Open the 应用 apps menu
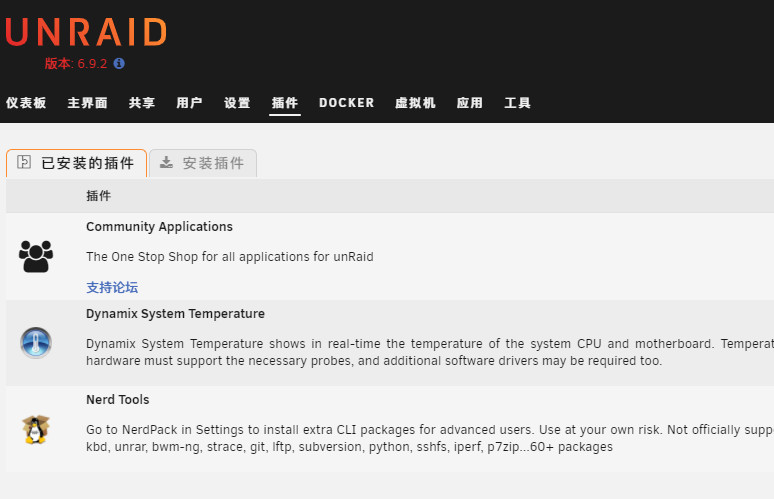This screenshot has width=774, height=499. 469,103
